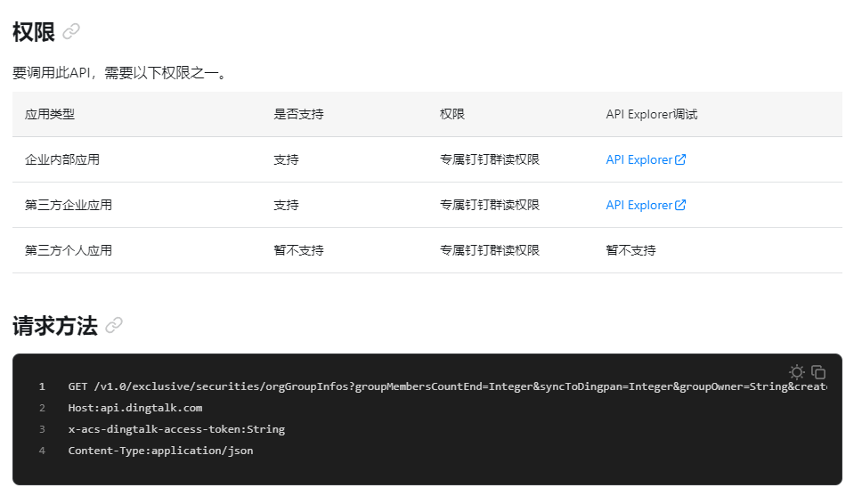This screenshot has height=504, width=862.
Task: Click line number 1 in code block
Action: click(x=42, y=386)
